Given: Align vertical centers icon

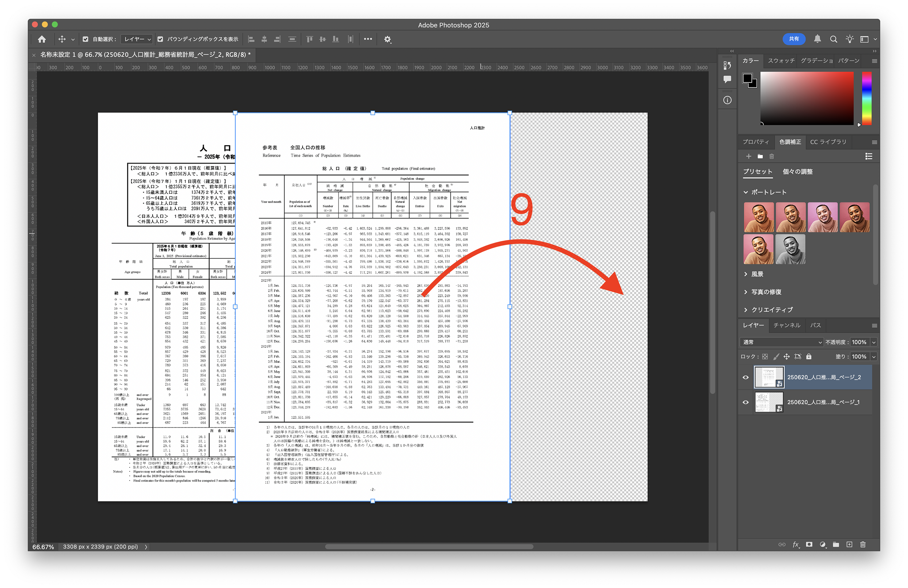Looking at the screenshot, I should tap(323, 39).
